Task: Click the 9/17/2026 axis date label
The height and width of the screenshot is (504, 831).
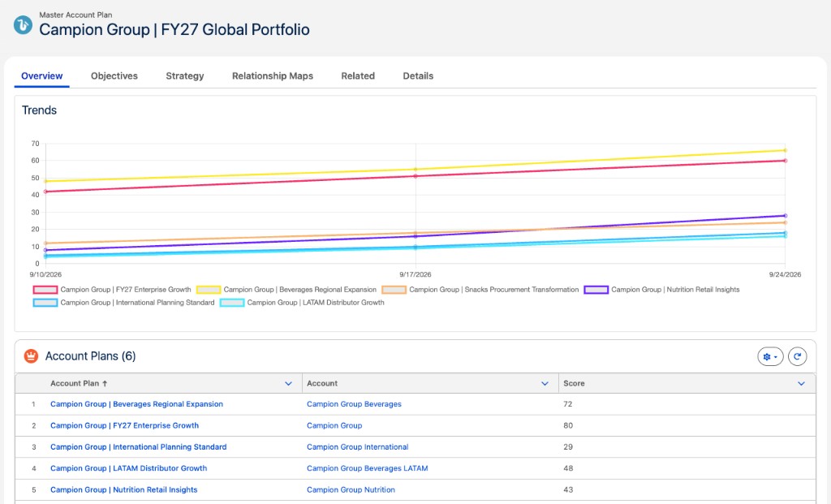Action: (x=415, y=274)
